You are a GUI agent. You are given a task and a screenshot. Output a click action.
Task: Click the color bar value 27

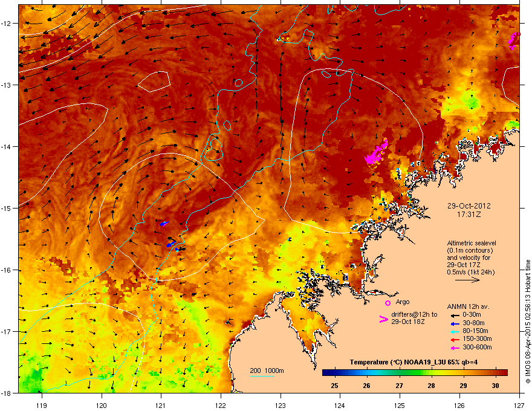(x=400, y=386)
